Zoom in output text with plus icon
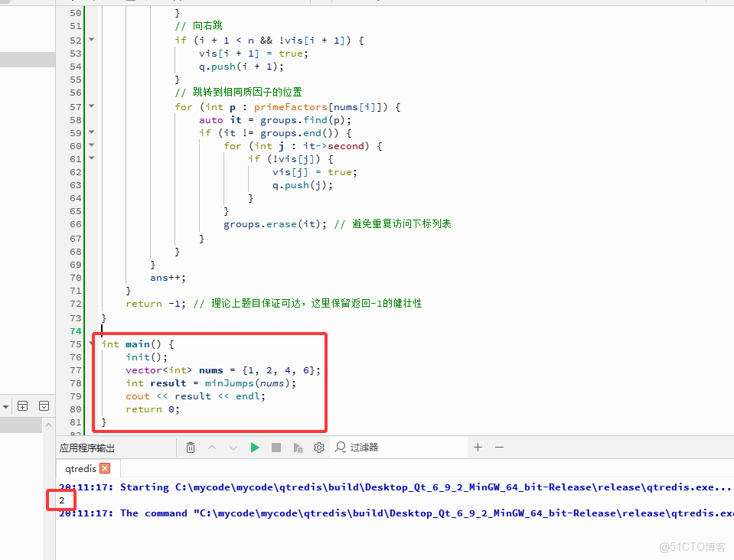 click(478, 448)
